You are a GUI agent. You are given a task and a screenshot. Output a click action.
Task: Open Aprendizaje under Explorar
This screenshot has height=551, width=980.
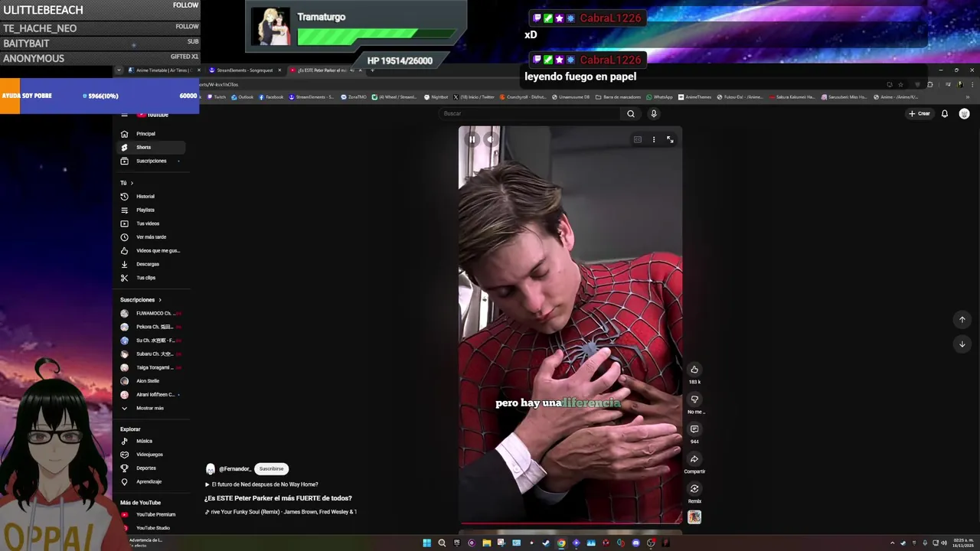click(x=151, y=481)
